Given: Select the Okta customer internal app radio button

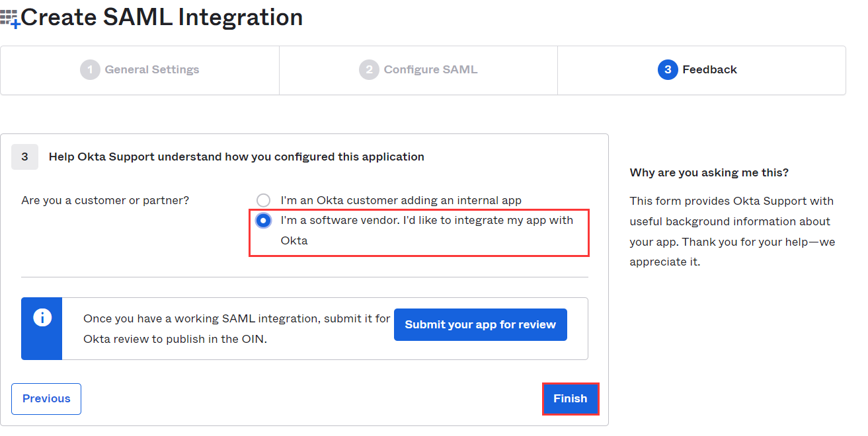Looking at the screenshot, I should [x=264, y=200].
